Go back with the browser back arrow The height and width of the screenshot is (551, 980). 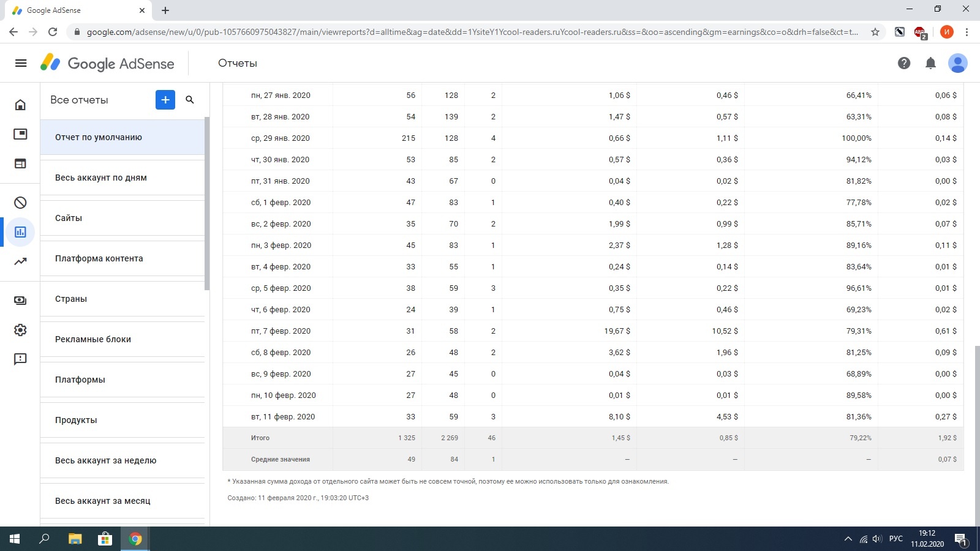tap(13, 32)
